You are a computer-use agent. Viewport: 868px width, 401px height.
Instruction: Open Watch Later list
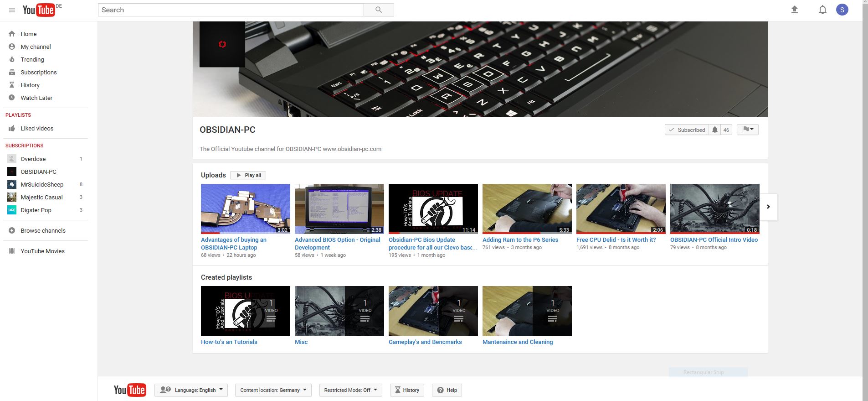(x=36, y=98)
